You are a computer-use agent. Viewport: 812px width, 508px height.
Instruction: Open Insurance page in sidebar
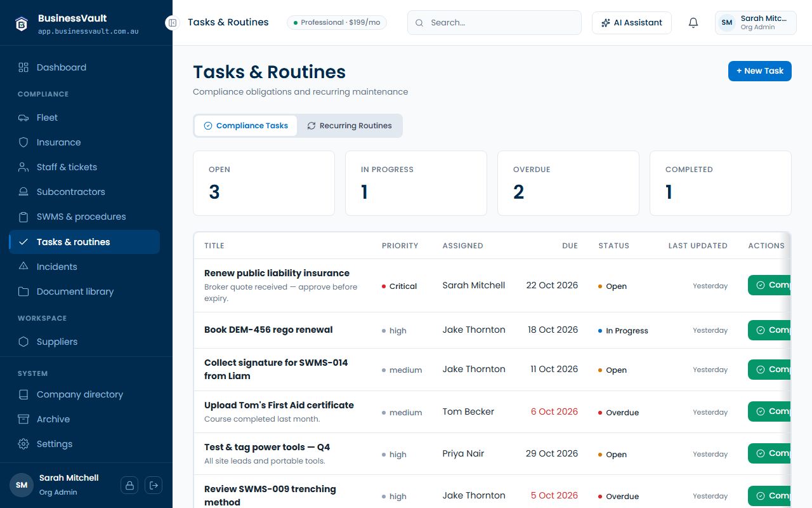pos(84,142)
